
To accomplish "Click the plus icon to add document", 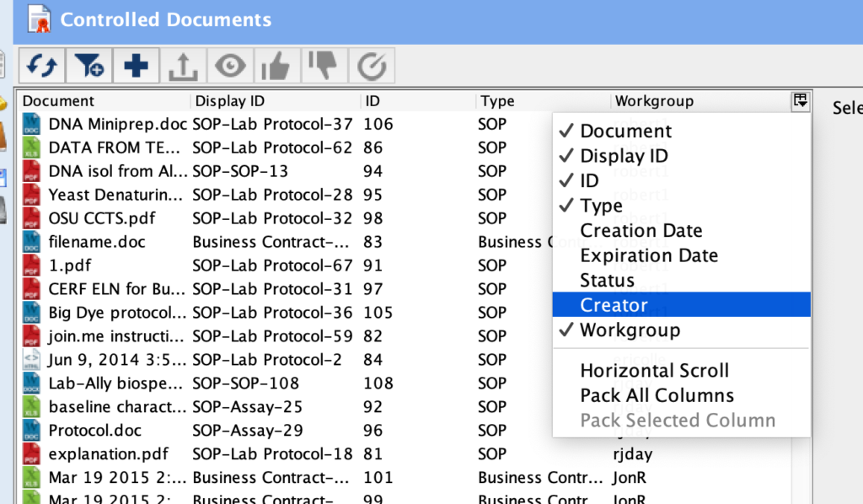I will click(136, 66).
